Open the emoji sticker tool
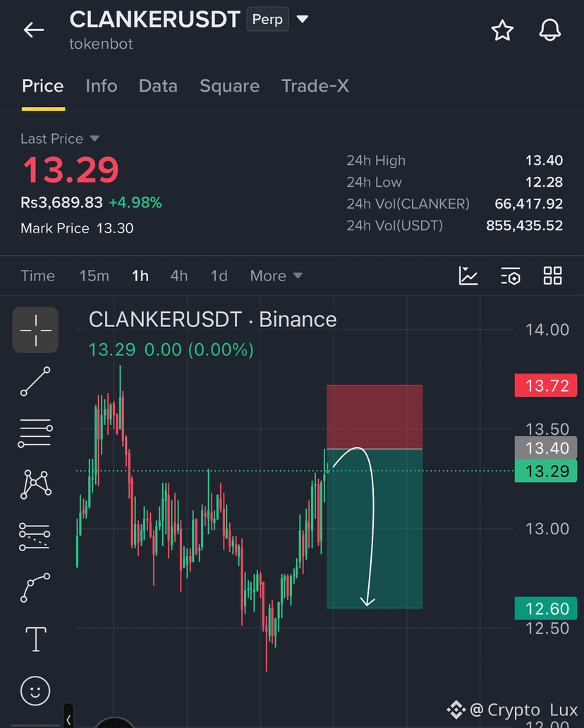 [x=35, y=691]
